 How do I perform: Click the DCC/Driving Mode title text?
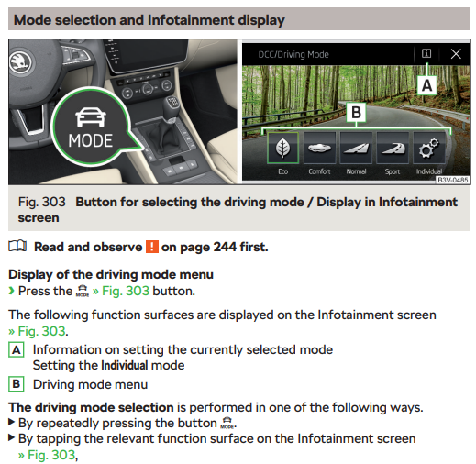point(293,54)
